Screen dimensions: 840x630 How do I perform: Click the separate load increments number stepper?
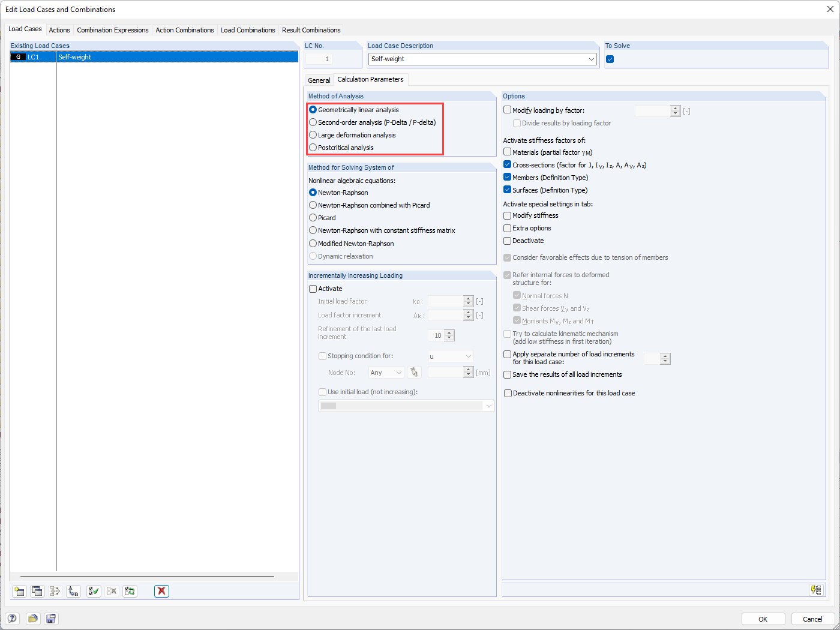point(665,359)
